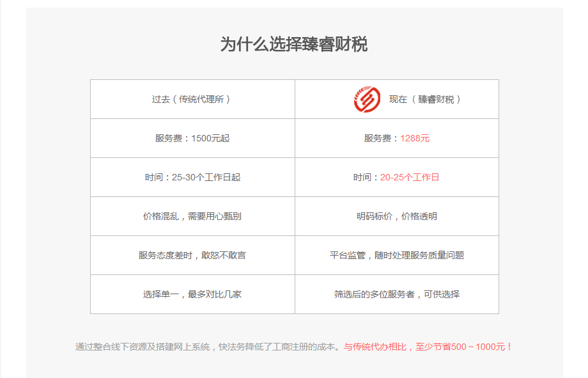This screenshot has height=378, width=588.
Task: Click the red text 20-25个工作日
Action: (410, 177)
